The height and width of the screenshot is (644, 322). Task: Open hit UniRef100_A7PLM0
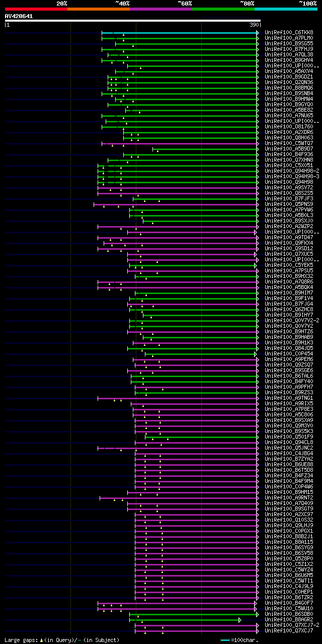(x=288, y=38)
